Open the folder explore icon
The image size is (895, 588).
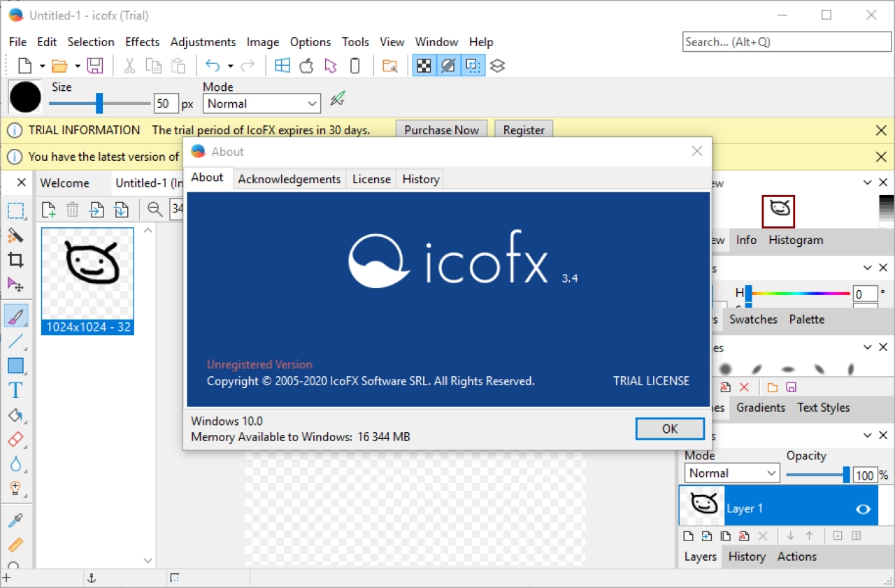[x=390, y=66]
